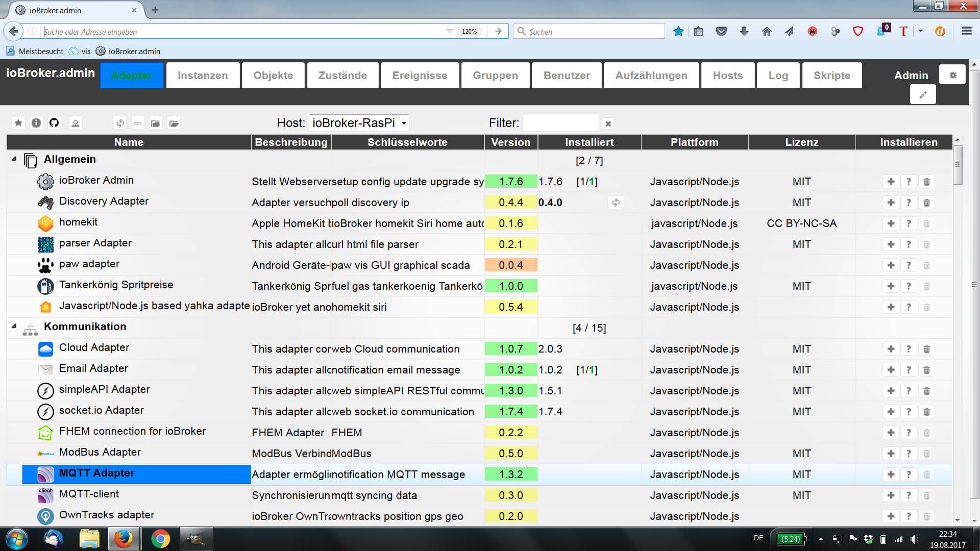Expand all groups with the open folder icon
Screen dimensions: 980x551
[x=174, y=123]
